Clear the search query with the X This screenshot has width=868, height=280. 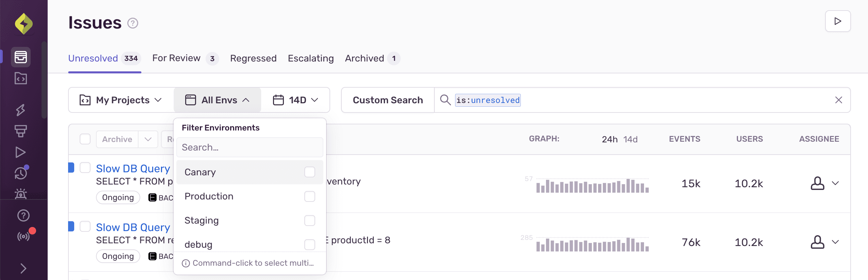838,100
